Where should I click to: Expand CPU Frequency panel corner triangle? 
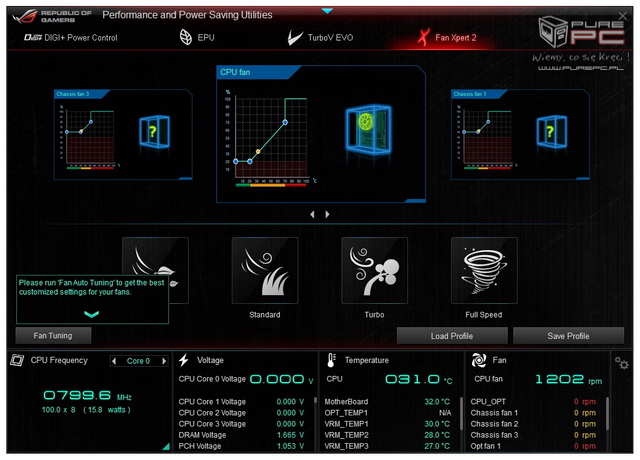click(x=166, y=447)
